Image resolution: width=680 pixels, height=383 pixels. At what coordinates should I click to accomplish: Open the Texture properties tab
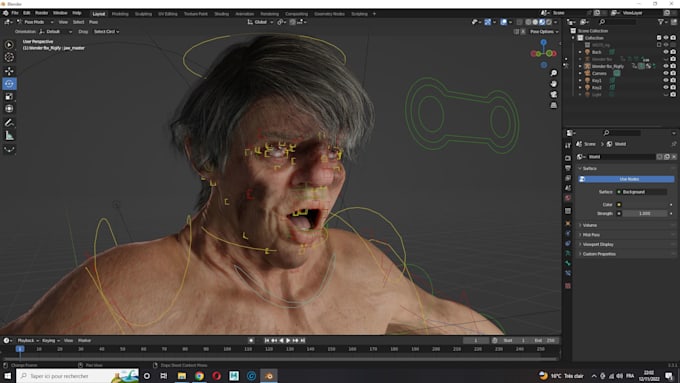[568, 286]
